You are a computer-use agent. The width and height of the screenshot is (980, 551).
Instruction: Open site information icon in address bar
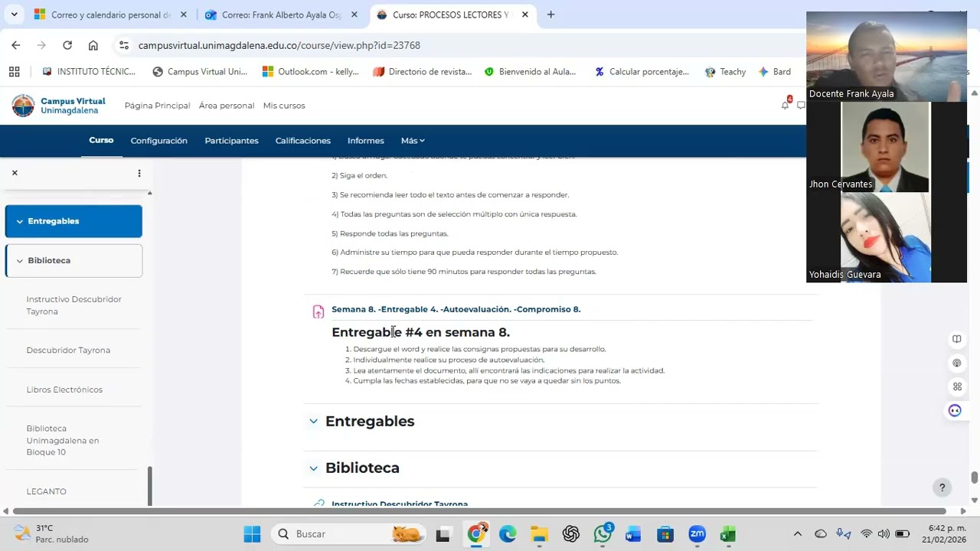[x=124, y=45]
